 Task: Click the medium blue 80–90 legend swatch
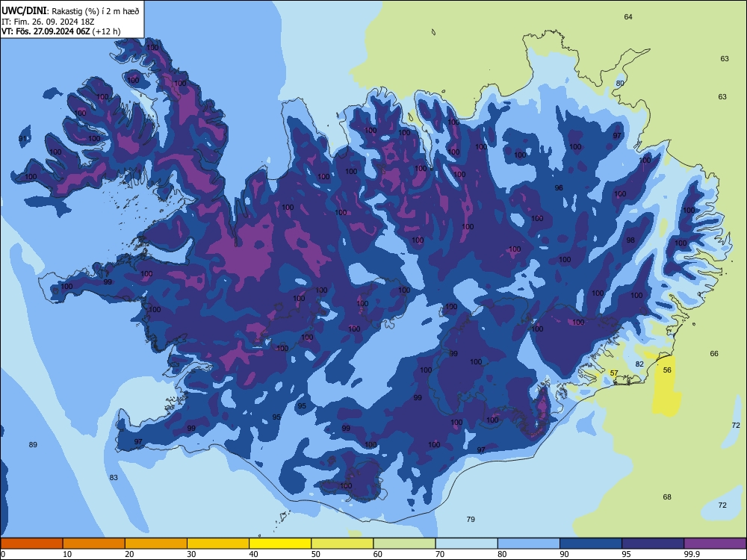click(x=529, y=544)
